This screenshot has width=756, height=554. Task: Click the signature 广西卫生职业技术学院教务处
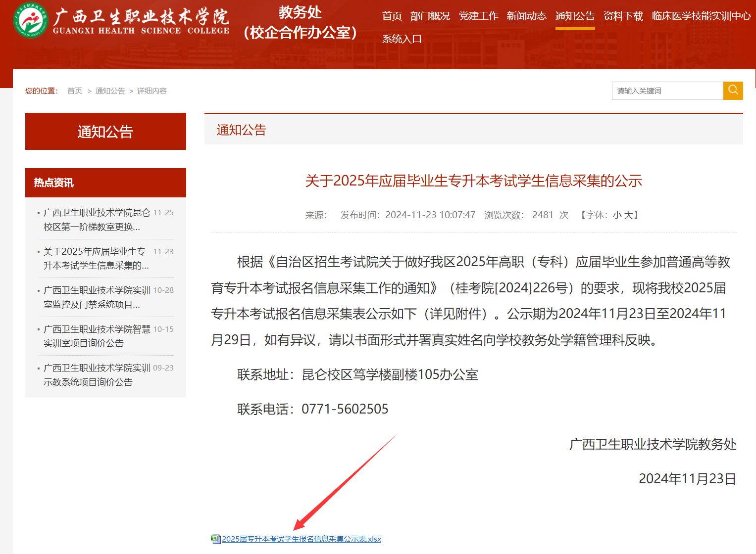point(653,444)
